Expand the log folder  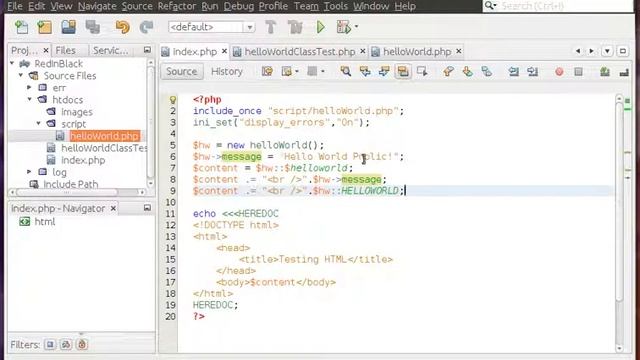pyautogui.click(x=29, y=172)
